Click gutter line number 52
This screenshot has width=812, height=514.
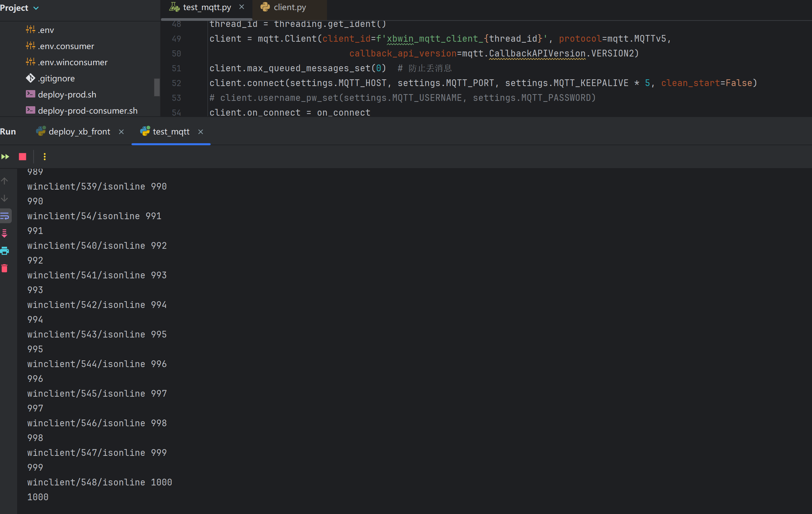176,83
